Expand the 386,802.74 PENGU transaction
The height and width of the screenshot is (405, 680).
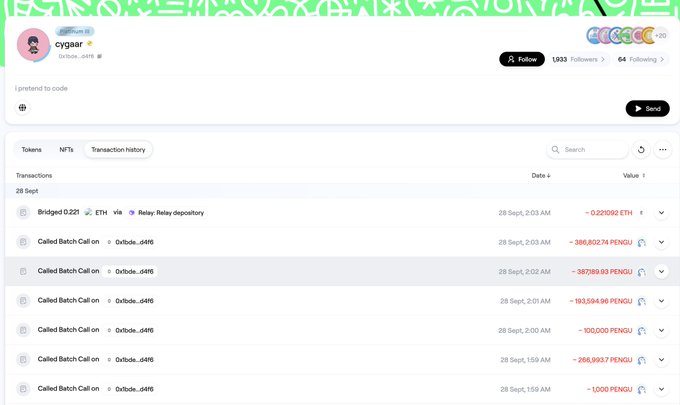point(661,242)
